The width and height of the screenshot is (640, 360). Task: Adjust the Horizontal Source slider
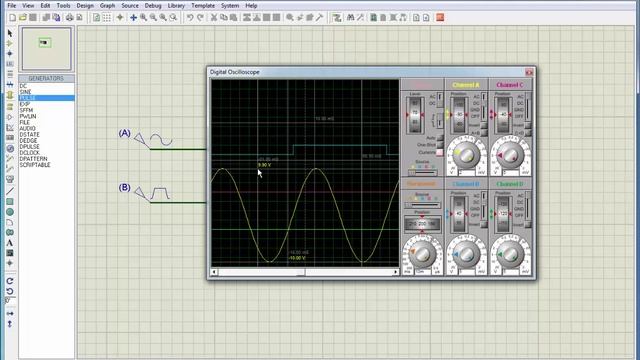coord(422,205)
